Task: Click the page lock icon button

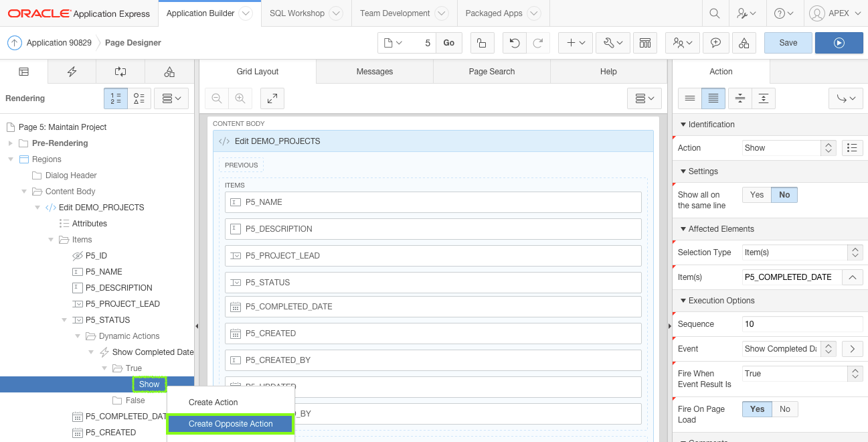Action: tap(481, 43)
